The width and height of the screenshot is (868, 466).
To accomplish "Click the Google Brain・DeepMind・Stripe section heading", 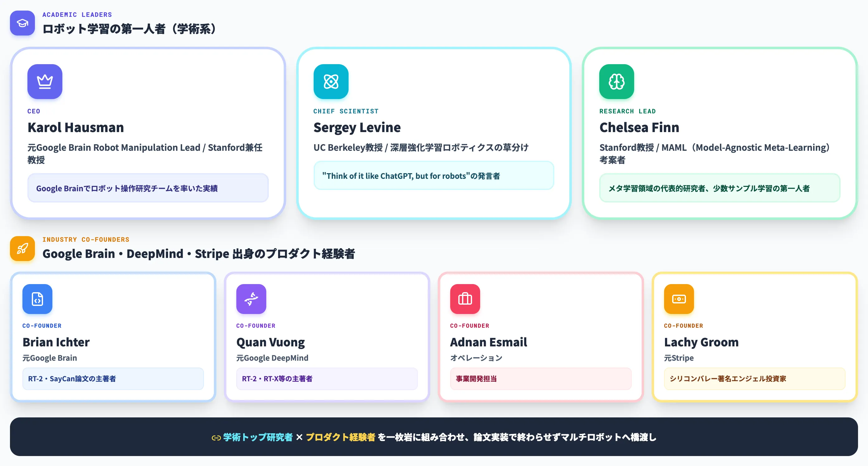I will (199, 254).
